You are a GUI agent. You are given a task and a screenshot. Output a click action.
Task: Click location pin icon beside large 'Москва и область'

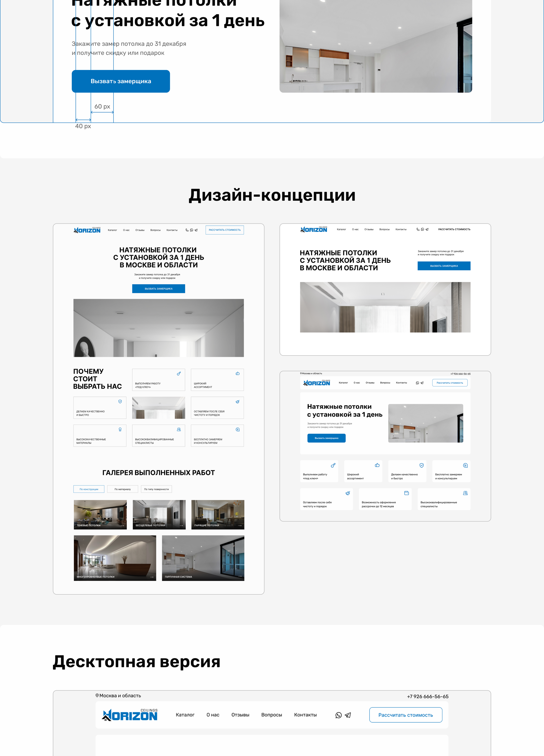97,696
